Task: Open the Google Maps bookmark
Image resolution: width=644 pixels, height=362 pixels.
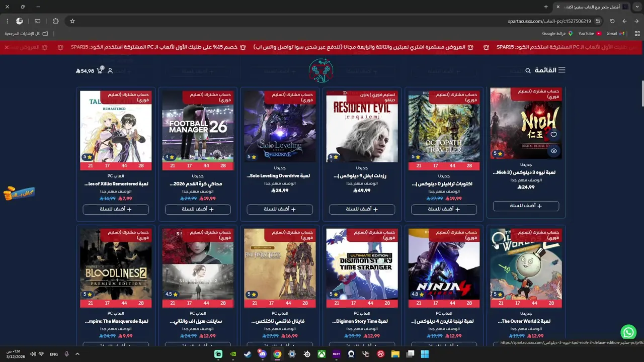Action: tap(557, 34)
